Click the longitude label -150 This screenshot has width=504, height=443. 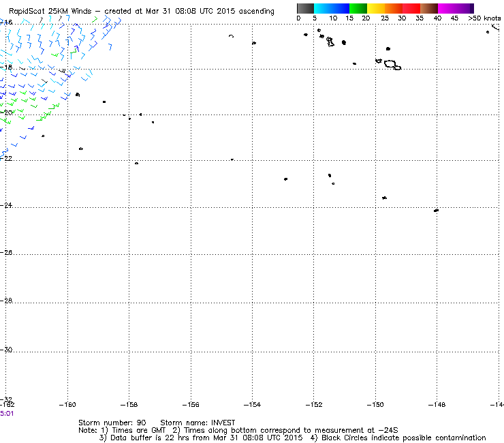point(375,405)
